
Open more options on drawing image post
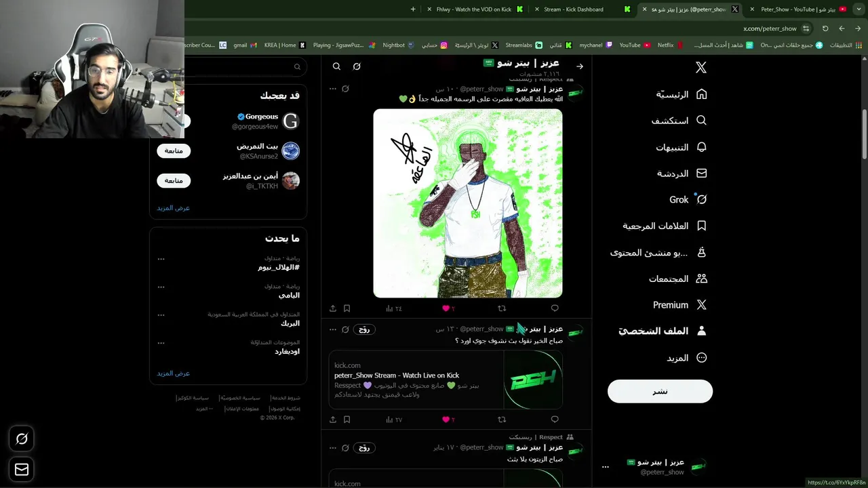332,89
